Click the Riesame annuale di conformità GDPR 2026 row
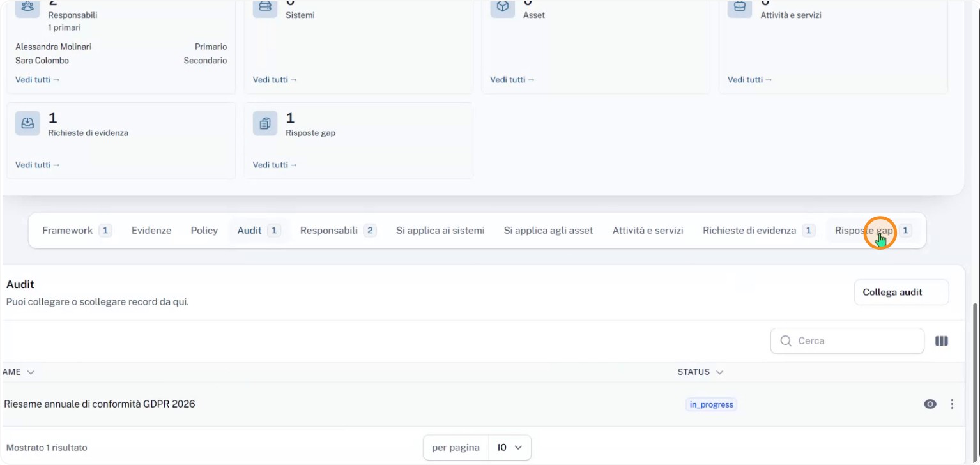Viewport: 980px width, 465px height. (483, 404)
